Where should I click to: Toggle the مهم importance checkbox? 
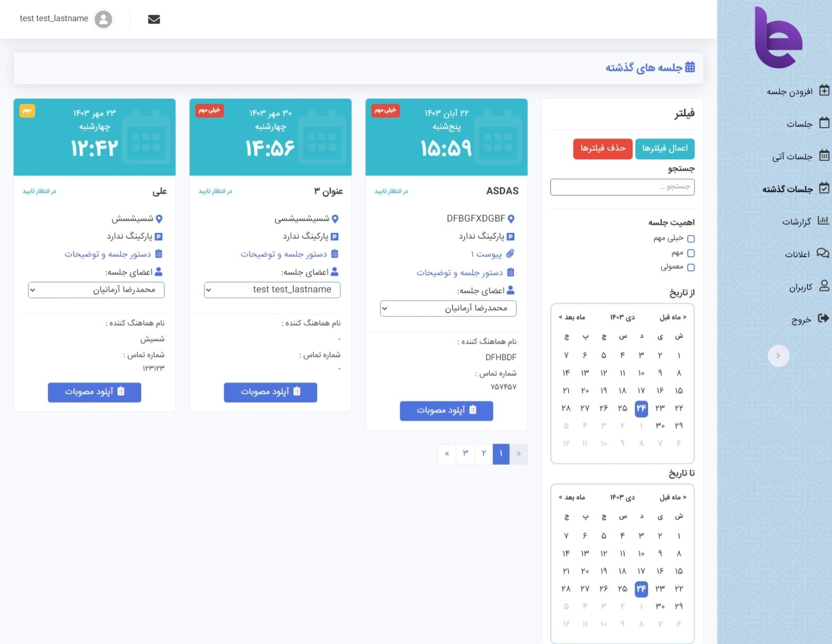[691, 253]
